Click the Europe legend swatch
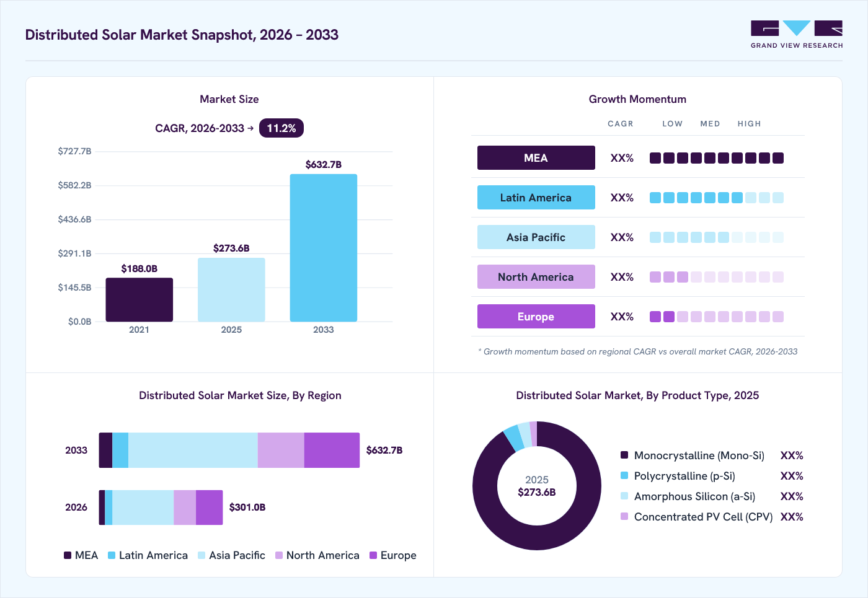The image size is (868, 598). click(373, 555)
